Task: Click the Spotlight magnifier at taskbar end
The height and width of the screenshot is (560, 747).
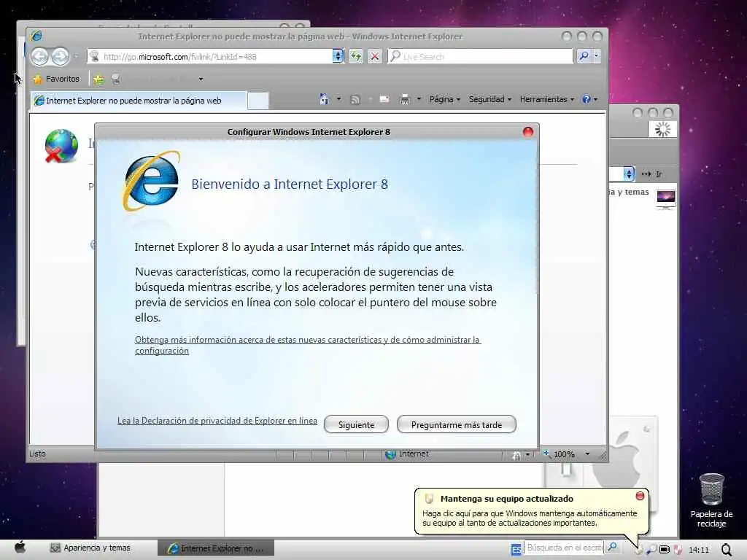Action: point(727,550)
